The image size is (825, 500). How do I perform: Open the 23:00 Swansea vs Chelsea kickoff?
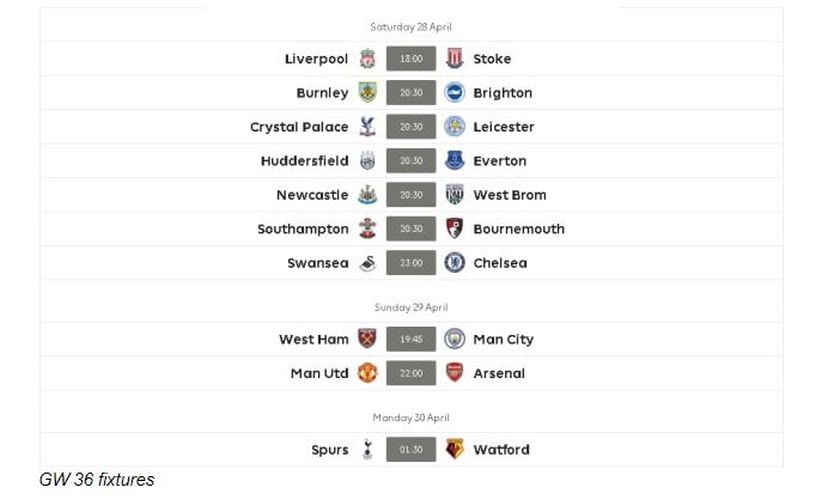[411, 263]
